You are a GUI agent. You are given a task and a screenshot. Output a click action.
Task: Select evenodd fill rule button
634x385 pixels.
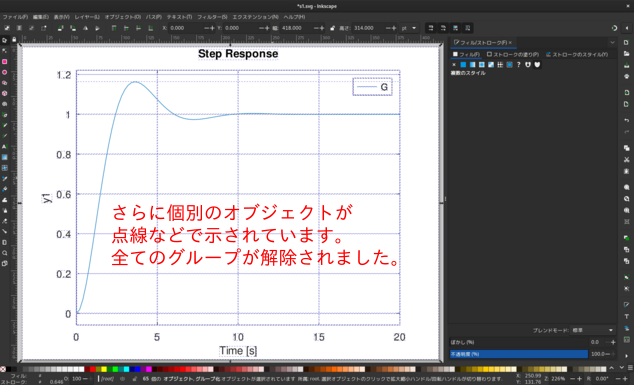pos(528,65)
